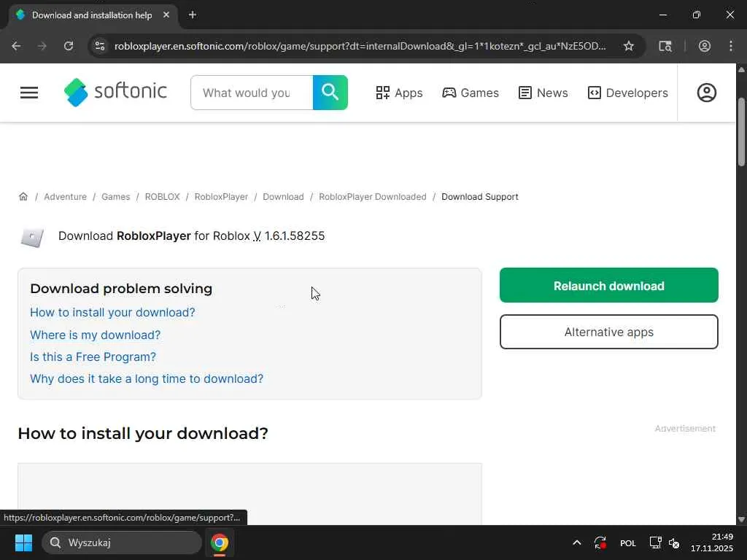
Task: Click the muted volume tray icon
Action: point(674,542)
